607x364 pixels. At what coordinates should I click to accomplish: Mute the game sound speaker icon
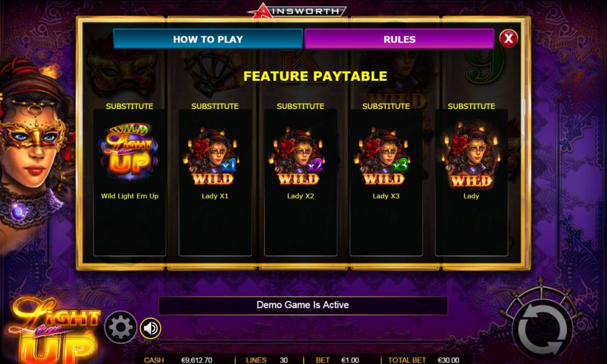coord(151,328)
